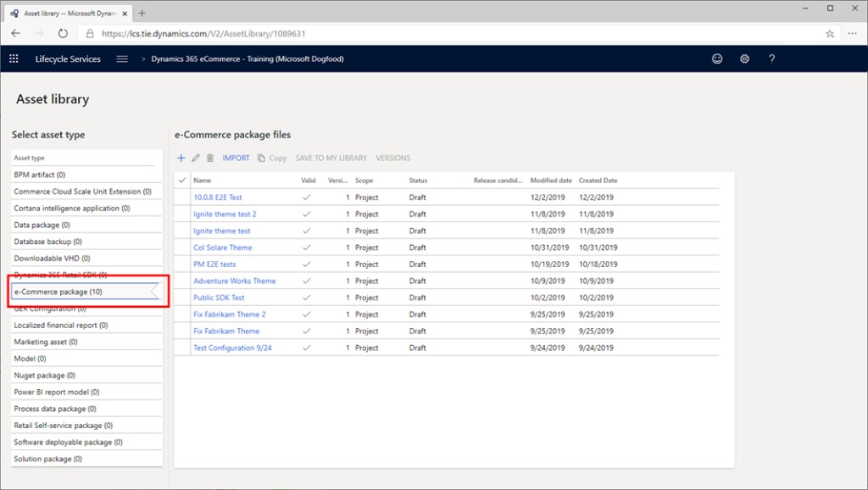This screenshot has width=868, height=490.
Task: Click the IMPORT button
Action: [236, 158]
